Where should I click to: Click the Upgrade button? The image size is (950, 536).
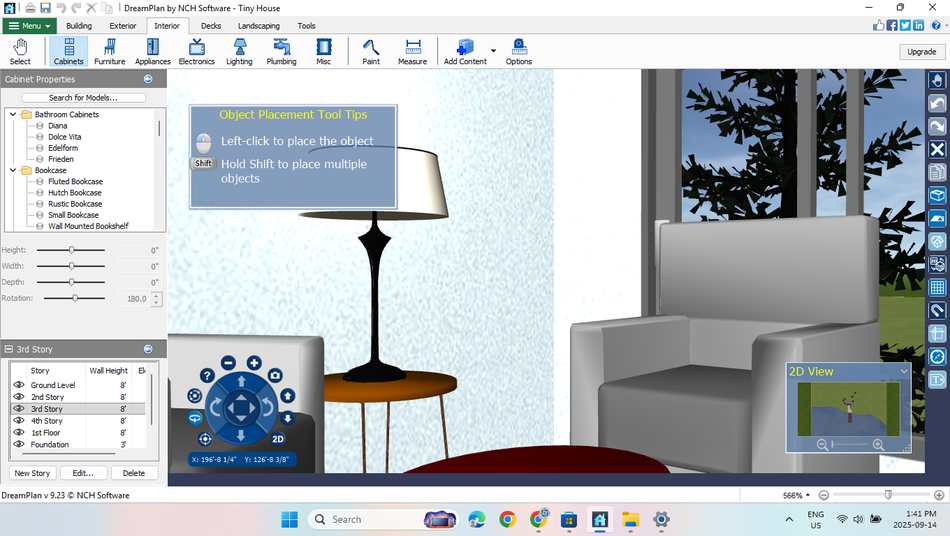click(x=922, y=51)
